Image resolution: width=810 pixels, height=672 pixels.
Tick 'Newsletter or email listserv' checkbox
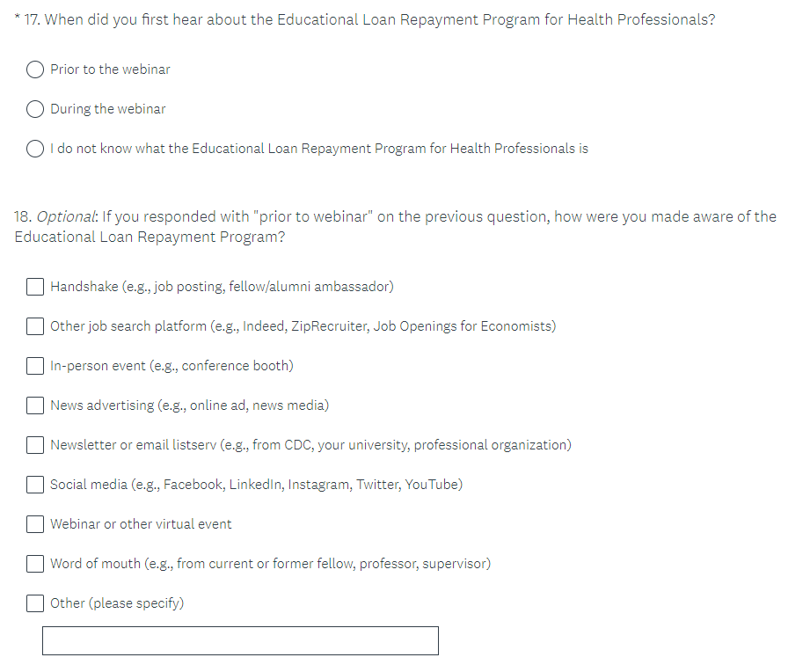pyautogui.click(x=35, y=445)
